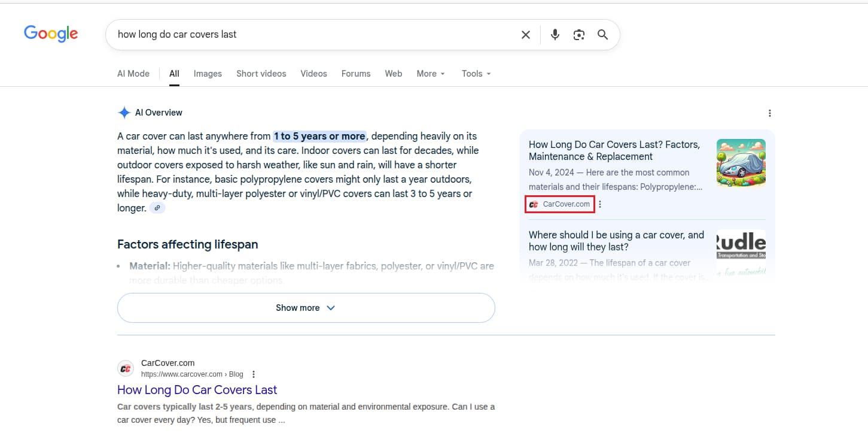This screenshot has width=868, height=433.
Task: Open options for the AI Overview via three-dot icon
Action: pos(770,113)
